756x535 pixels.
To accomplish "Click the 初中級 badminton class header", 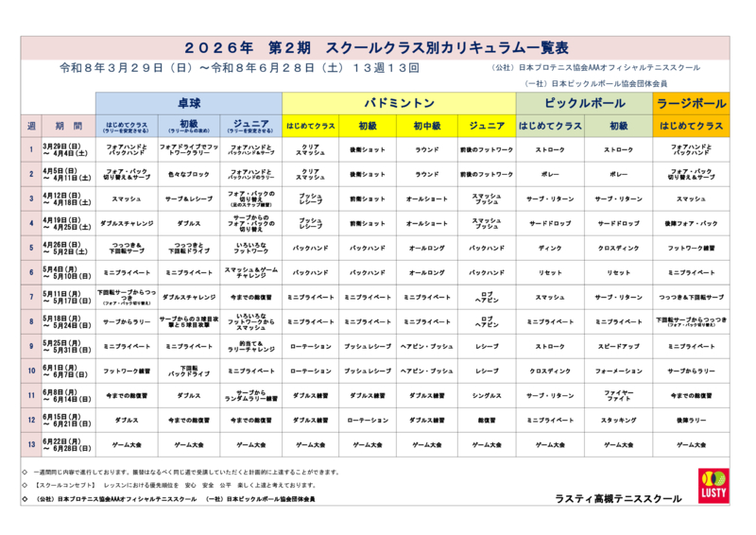I will tap(427, 126).
